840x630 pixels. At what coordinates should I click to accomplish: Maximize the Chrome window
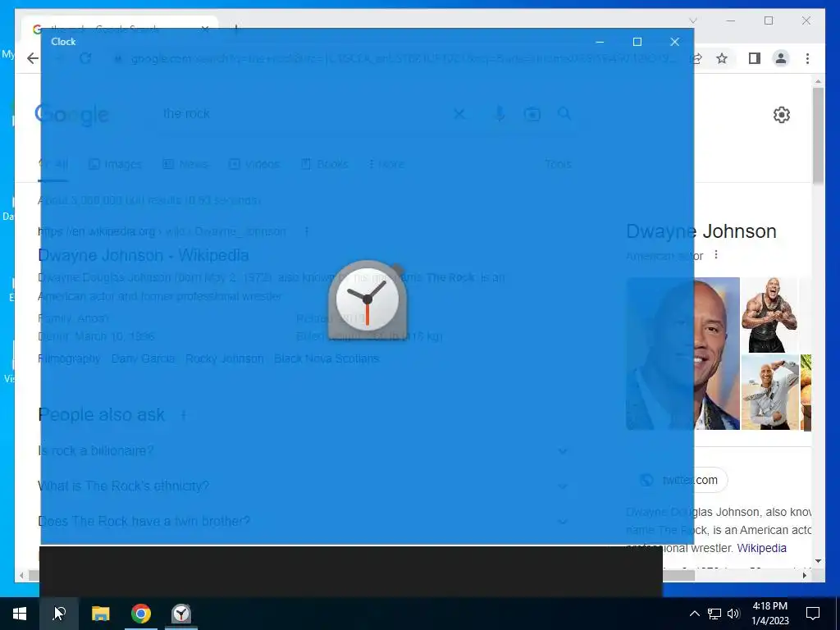point(769,21)
